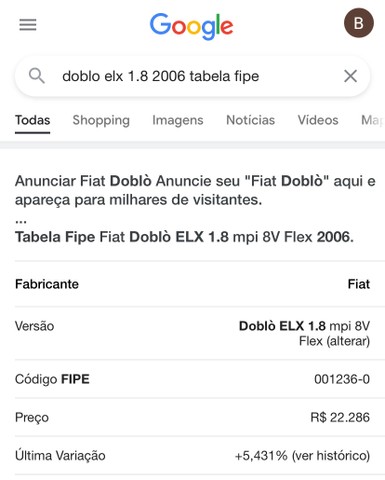
Task: Open the Notícias tab
Action: pos(251,120)
